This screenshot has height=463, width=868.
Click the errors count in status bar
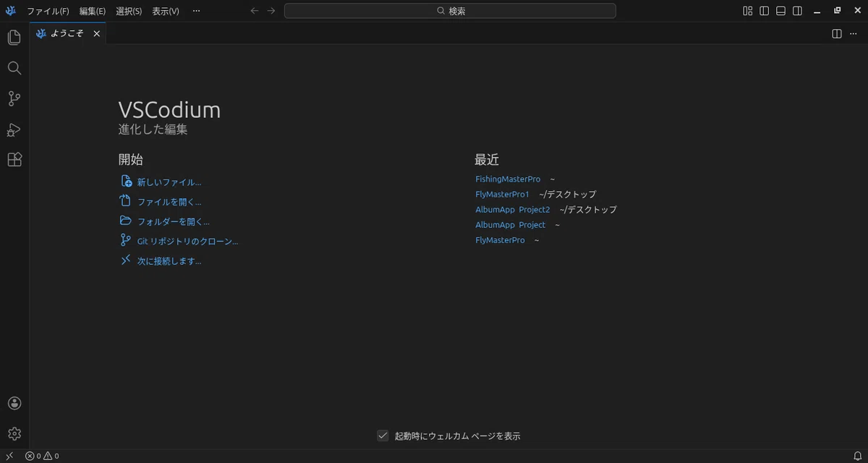click(x=33, y=456)
